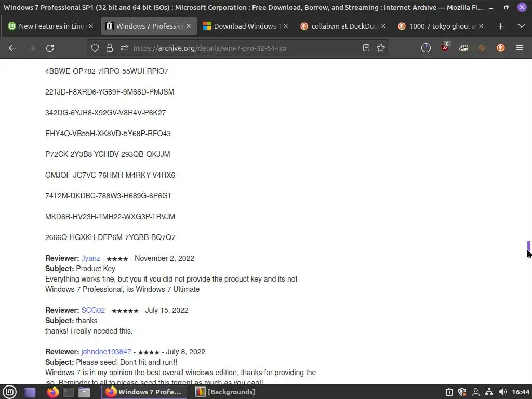Open the Terminal from taskbar
Screen dimensions: 532x399
[69, 392]
